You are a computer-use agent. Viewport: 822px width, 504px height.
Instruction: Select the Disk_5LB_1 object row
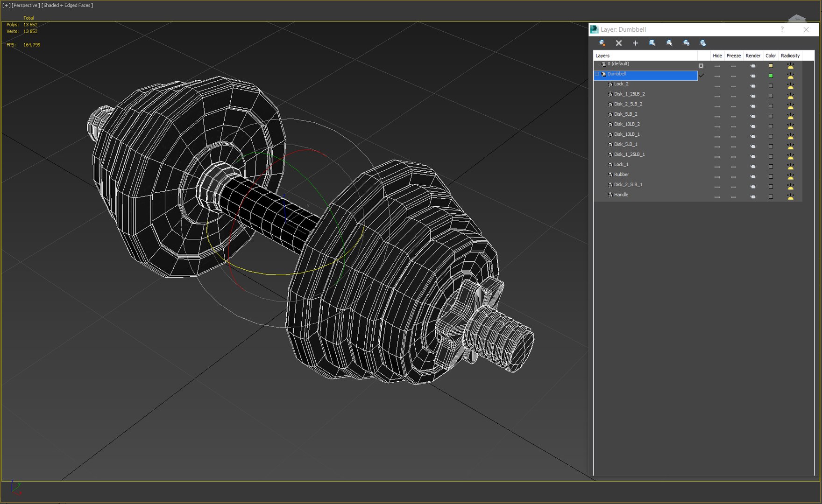click(625, 144)
